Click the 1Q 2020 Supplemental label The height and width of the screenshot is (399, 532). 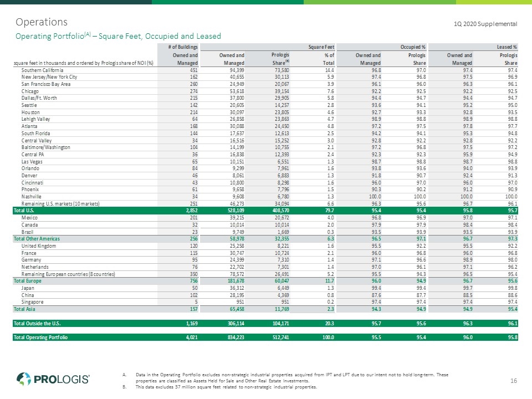(x=485, y=24)
